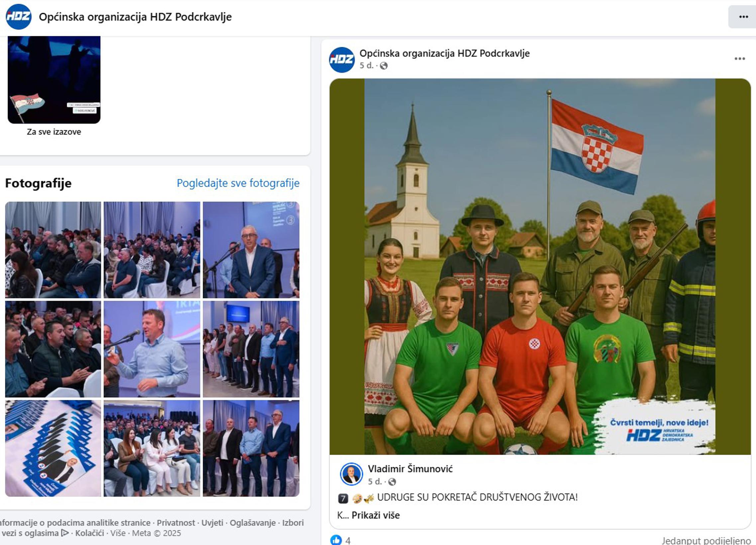756x545 pixels.
Task: Click the HDZ page logo in header
Action: pos(19,17)
